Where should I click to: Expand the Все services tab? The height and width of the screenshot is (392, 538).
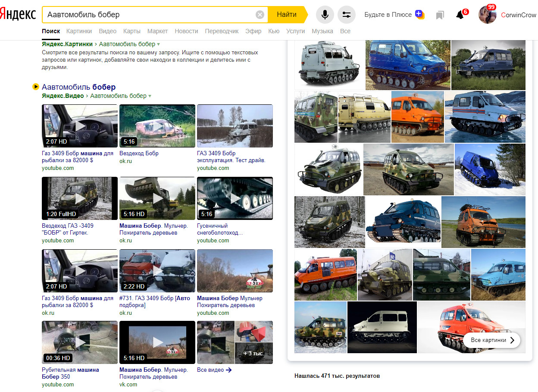pos(345,31)
